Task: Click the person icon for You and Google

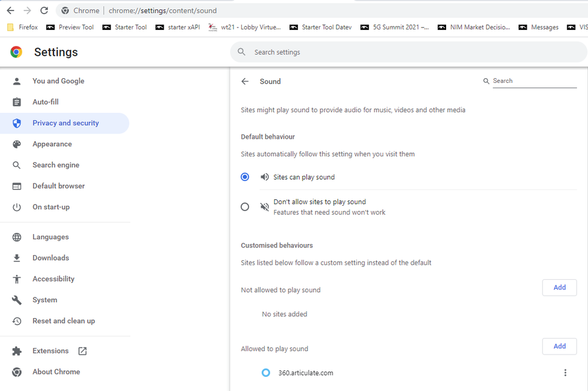Action: [x=17, y=81]
